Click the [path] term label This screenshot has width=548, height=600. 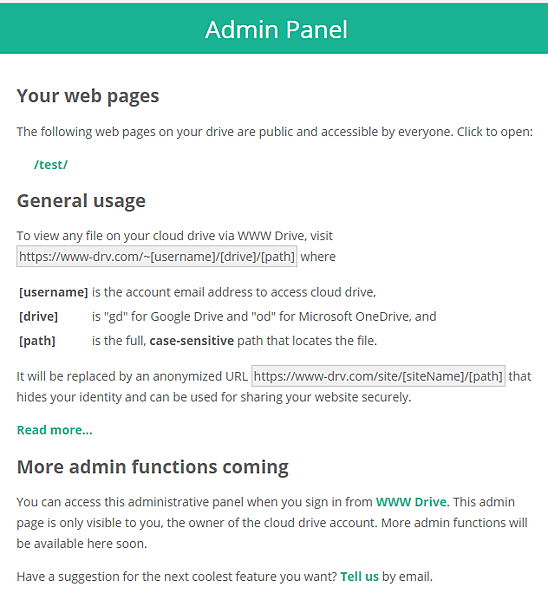37,341
